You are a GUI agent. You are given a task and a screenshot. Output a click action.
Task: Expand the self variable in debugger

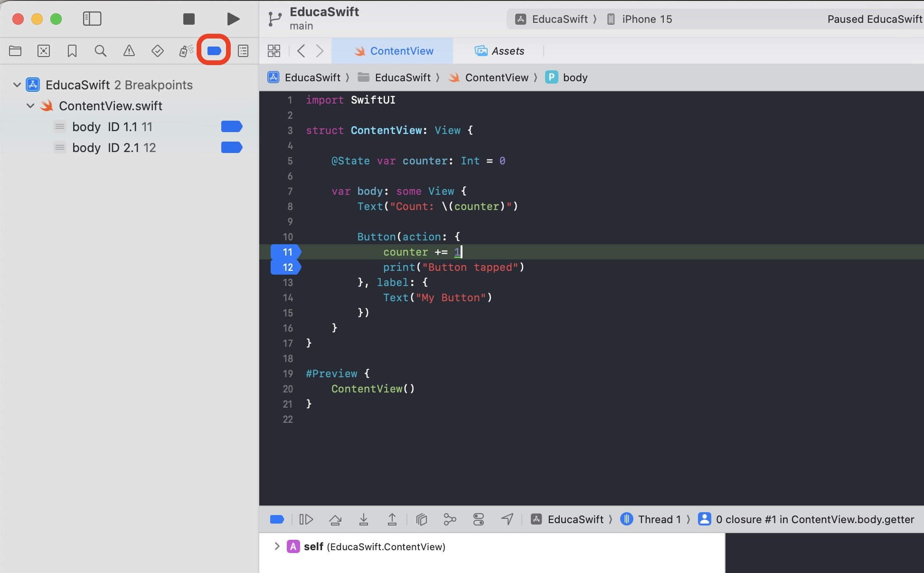click(277, 546)
